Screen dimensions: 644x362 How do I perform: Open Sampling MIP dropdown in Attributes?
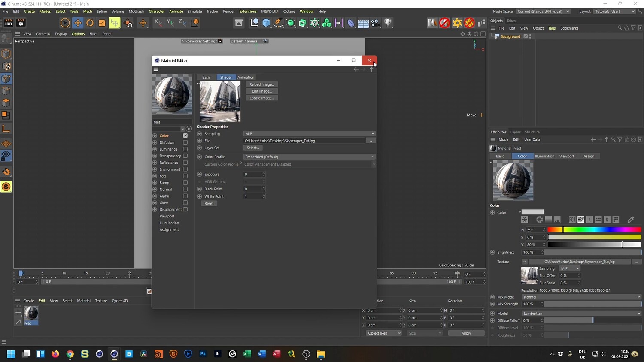click(x=570, y=268)
